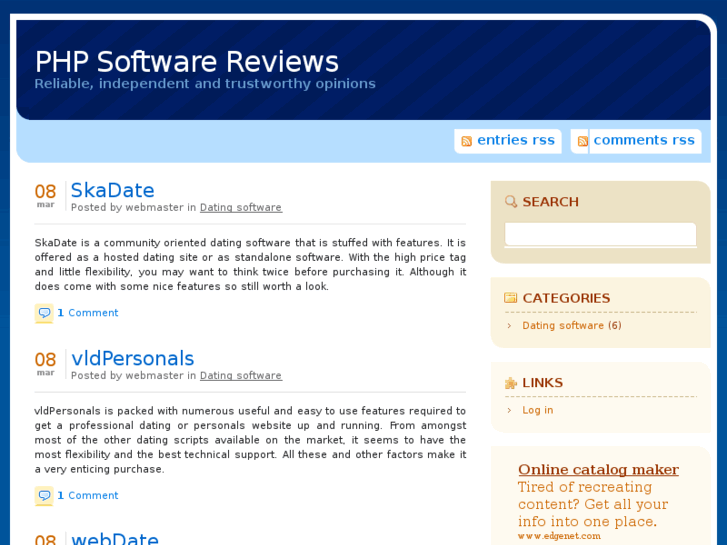This screenshot has height=545, width=727.
Task: Click the SkaDate description paragraph
Action: [x=250, y=264]
